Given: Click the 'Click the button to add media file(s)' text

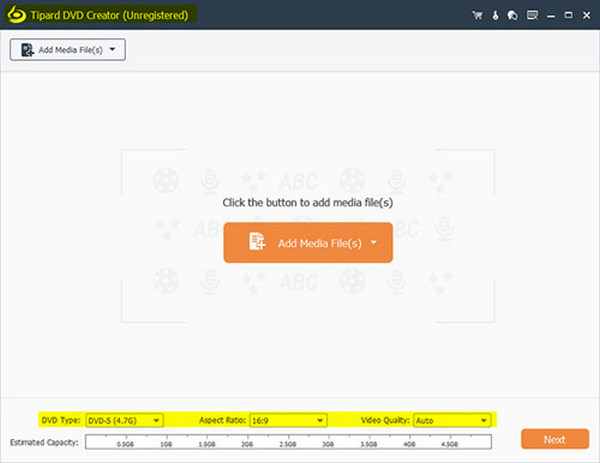Looking at the screenshot, I should click(308, 202).
